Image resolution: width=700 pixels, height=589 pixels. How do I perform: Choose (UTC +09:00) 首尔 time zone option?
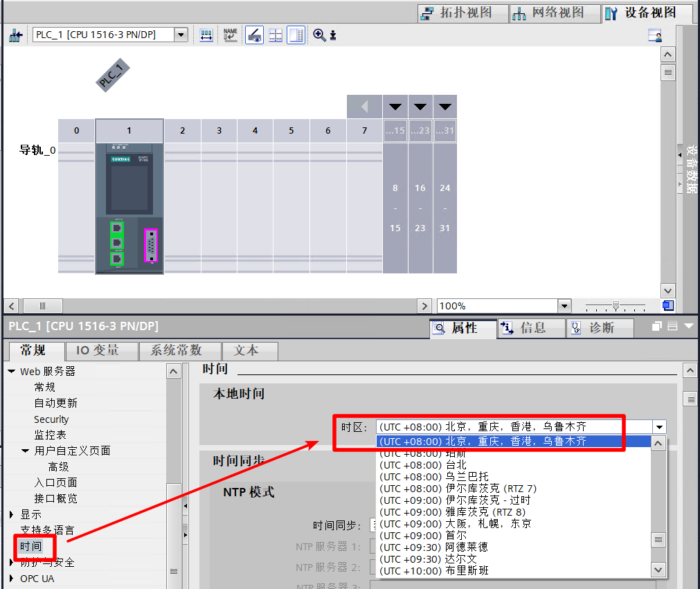click(422, 536)
